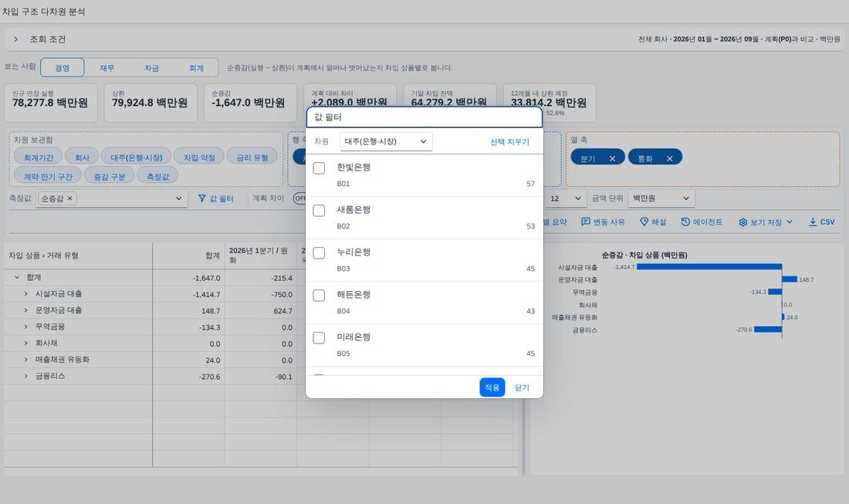This screenshot has height=504, width=849.
Task: Expand the 조회 조건 panel chevron
Action: pyautogui.click(x=15, y=39)
